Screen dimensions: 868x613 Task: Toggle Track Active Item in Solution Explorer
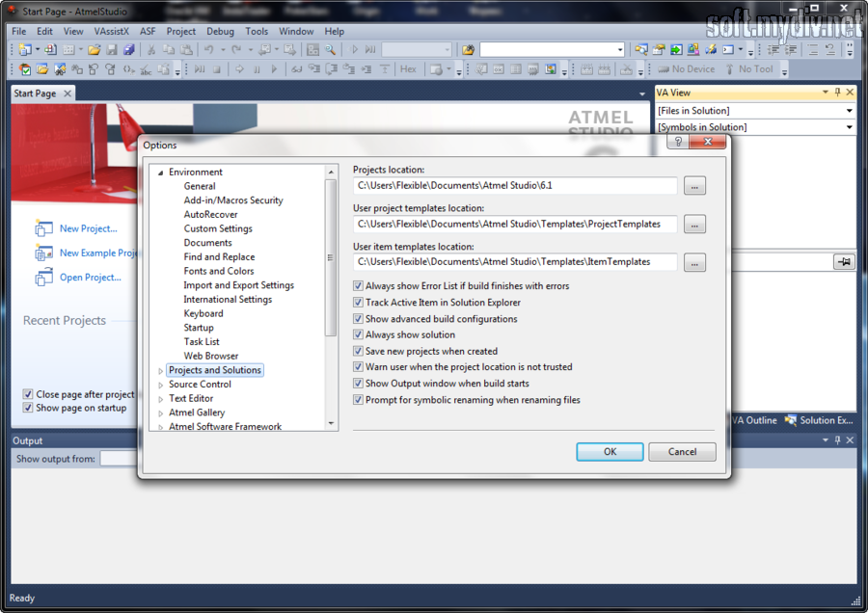(358, 303)
